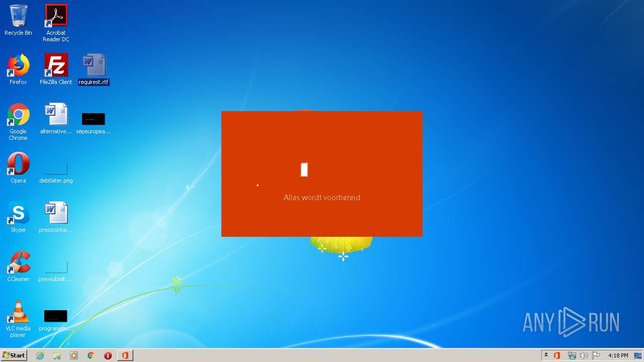Open Opera from the taskbar
Screen dimensions: 644x362
(x=108, y=355)
